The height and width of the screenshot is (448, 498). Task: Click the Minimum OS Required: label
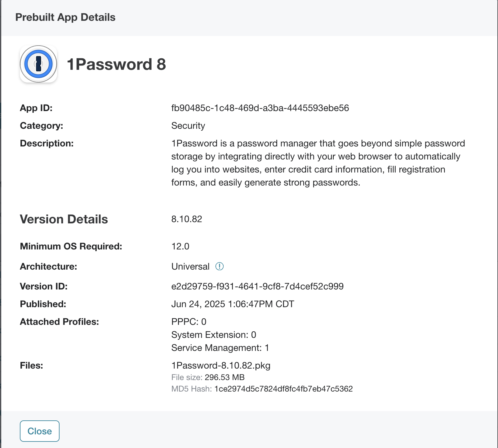click(x=71, y=246)
